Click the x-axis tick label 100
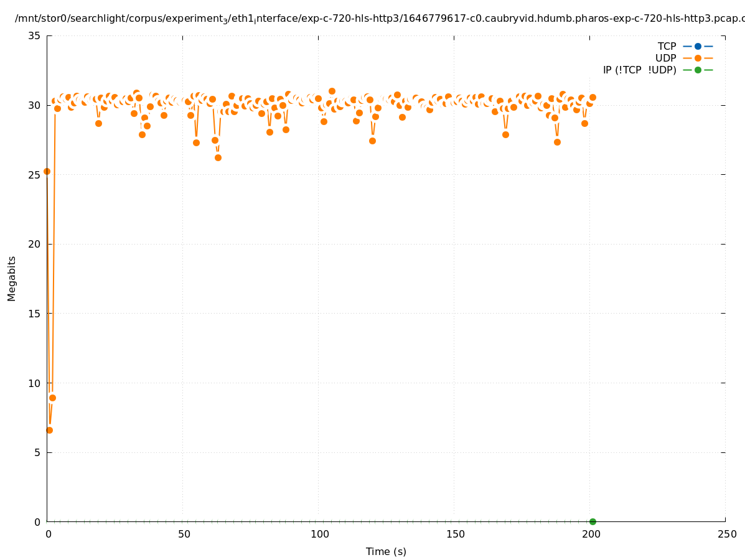 point(319,534)
